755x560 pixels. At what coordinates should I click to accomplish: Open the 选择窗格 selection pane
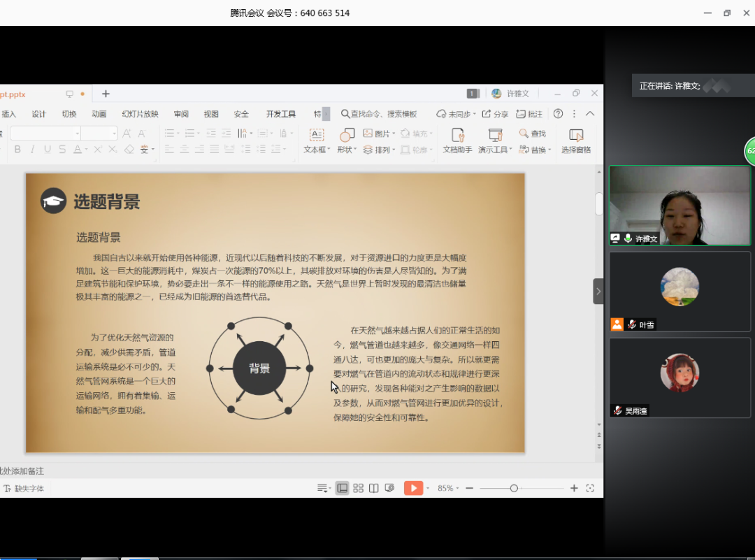point(576,136)
